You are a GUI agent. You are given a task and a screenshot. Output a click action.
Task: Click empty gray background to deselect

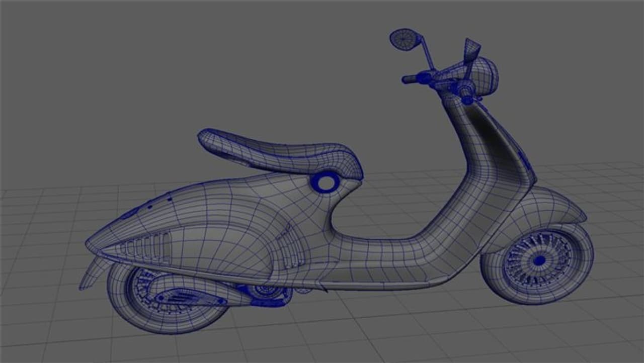click(x=151, y=75)
